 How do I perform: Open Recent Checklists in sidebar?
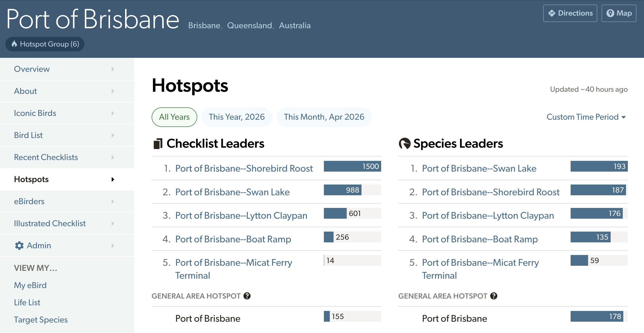[x=46, y=157]
